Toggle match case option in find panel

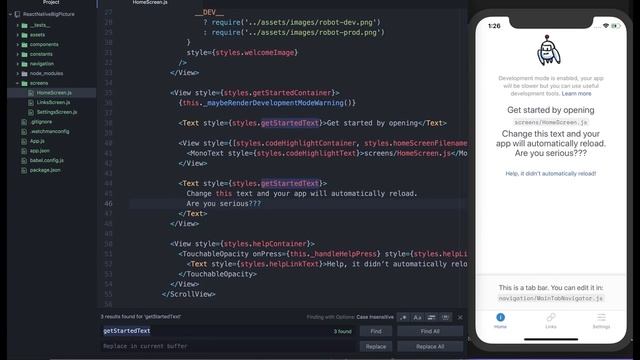pos(418,317)
